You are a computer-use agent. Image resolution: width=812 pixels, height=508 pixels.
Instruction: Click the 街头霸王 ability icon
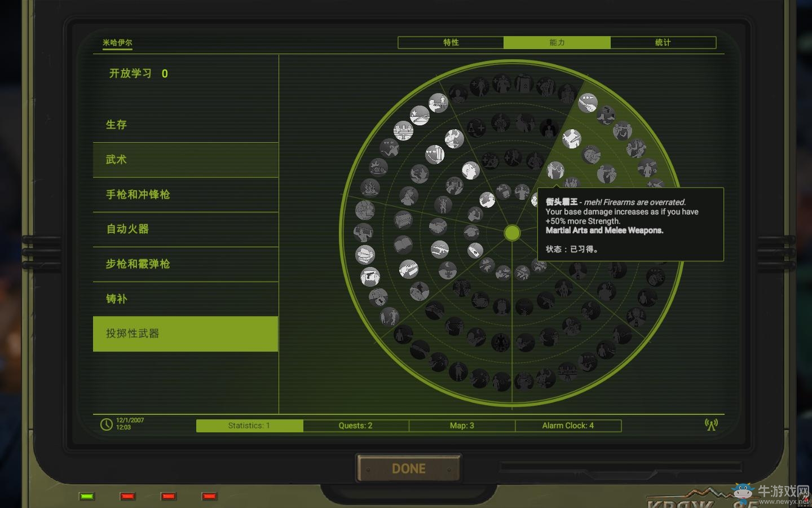coord(555,171)
